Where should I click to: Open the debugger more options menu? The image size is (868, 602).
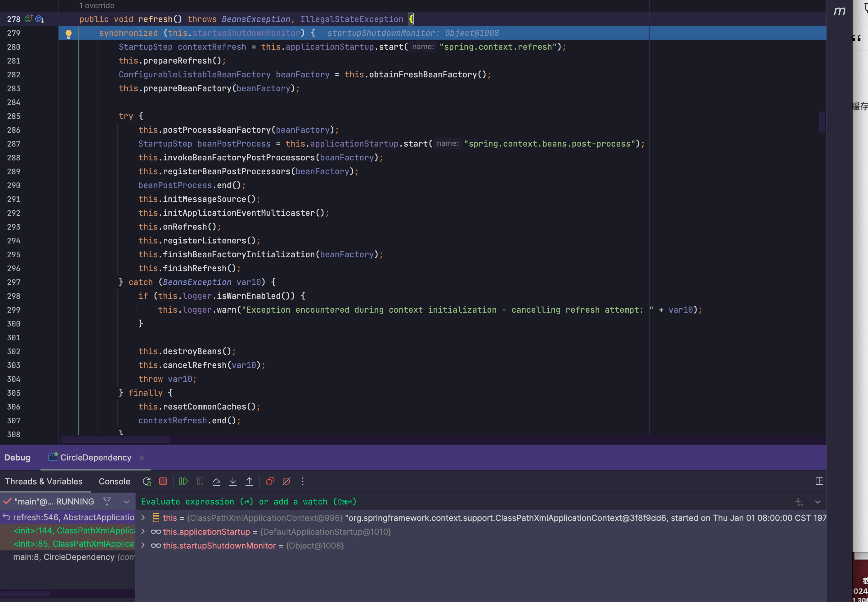[x=303, y=481]
